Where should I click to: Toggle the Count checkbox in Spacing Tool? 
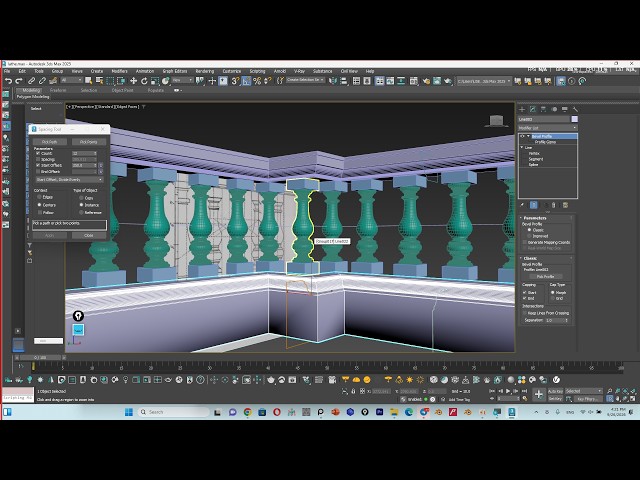(x=38, y=153)
